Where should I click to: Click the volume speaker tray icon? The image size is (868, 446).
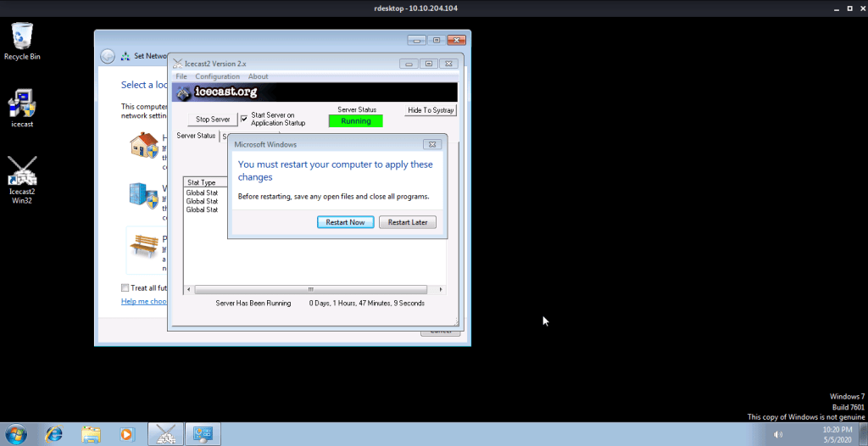[x=778, y=435]
